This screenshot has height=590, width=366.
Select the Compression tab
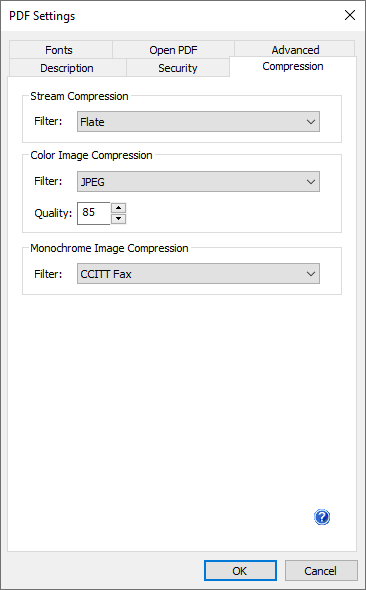point(293,67)
